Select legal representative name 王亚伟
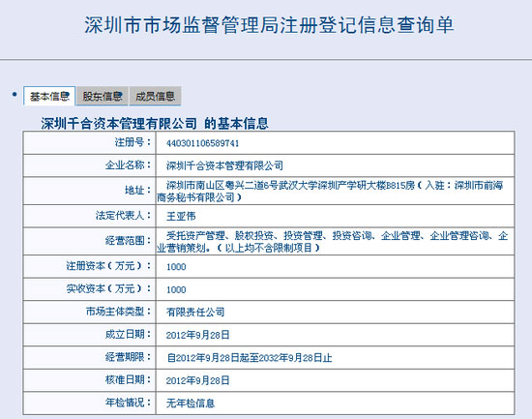532x419 pixels. coord(181,216)
